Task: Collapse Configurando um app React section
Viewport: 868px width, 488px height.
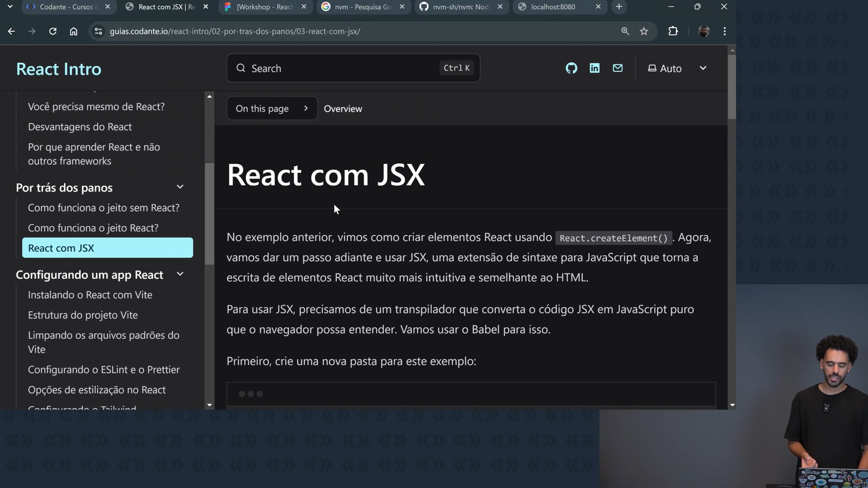Action: 180,274
